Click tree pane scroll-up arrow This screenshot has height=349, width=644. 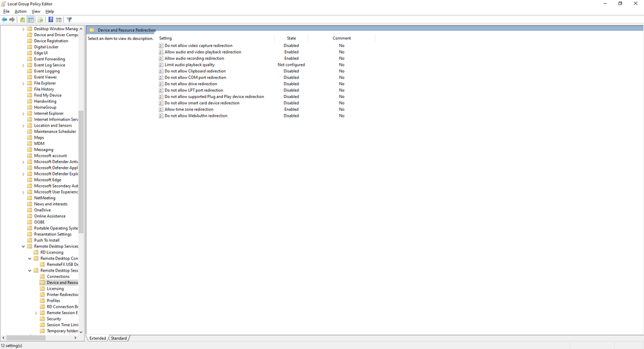click(81, 29)
